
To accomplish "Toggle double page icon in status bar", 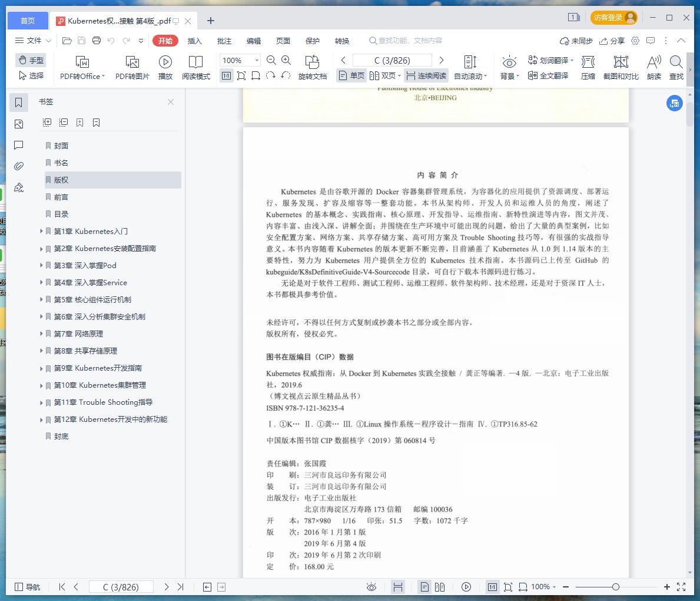I will click(440, 587).
